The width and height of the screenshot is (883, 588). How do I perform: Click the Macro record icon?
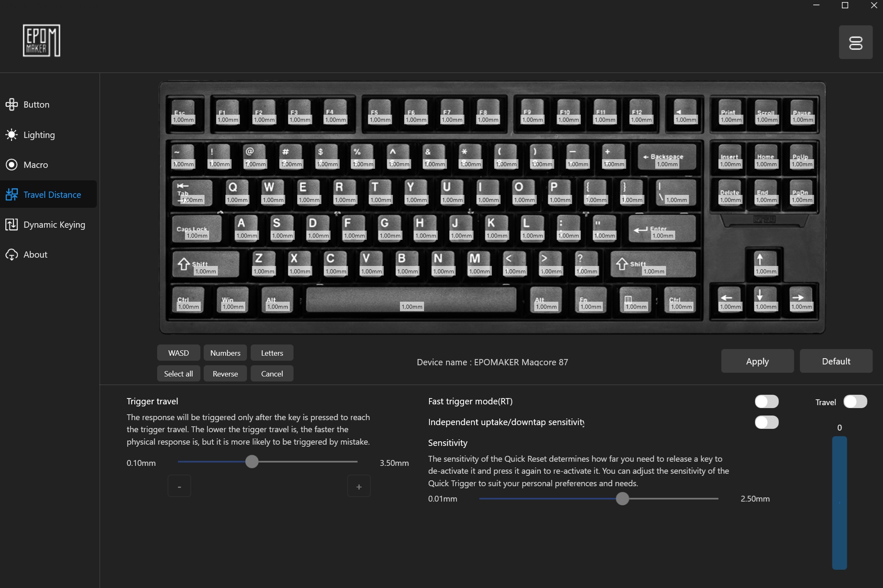click(12, 165)
